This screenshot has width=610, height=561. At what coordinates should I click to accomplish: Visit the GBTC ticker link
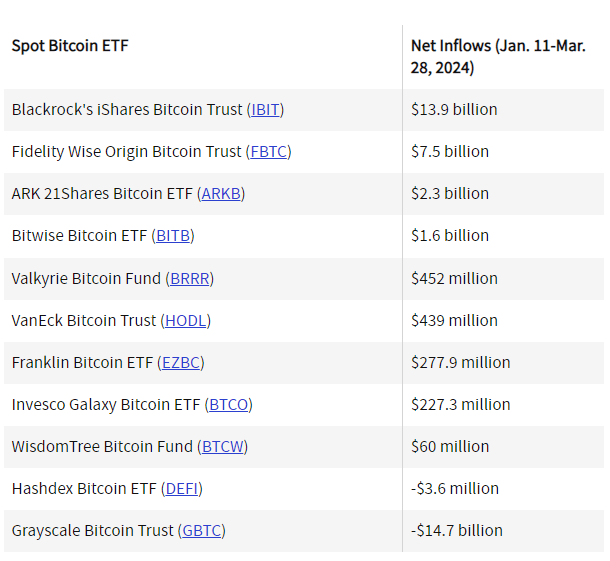point(203,530)
